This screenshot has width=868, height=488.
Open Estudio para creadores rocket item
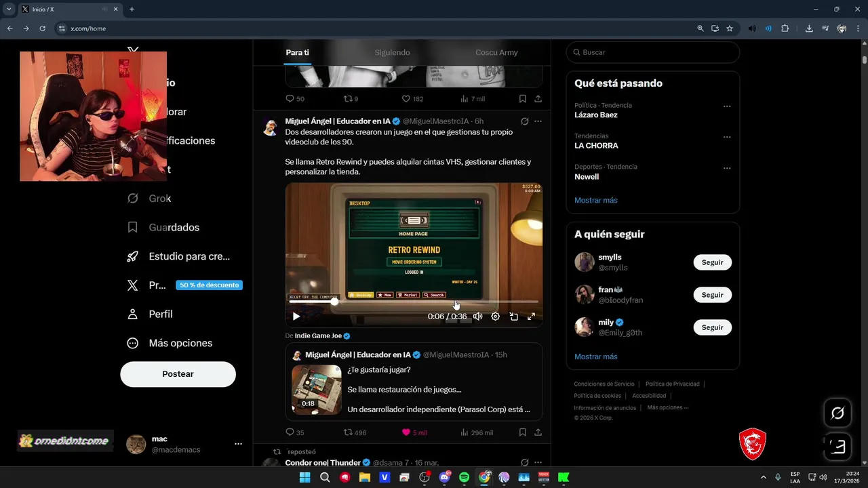(179, 256)
